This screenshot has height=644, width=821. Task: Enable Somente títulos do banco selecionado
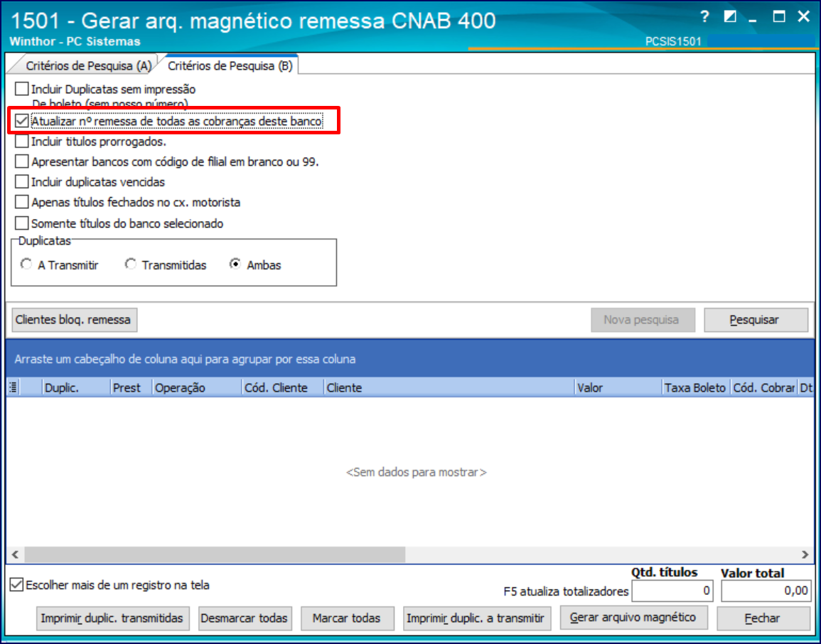[x=22, y=223]
